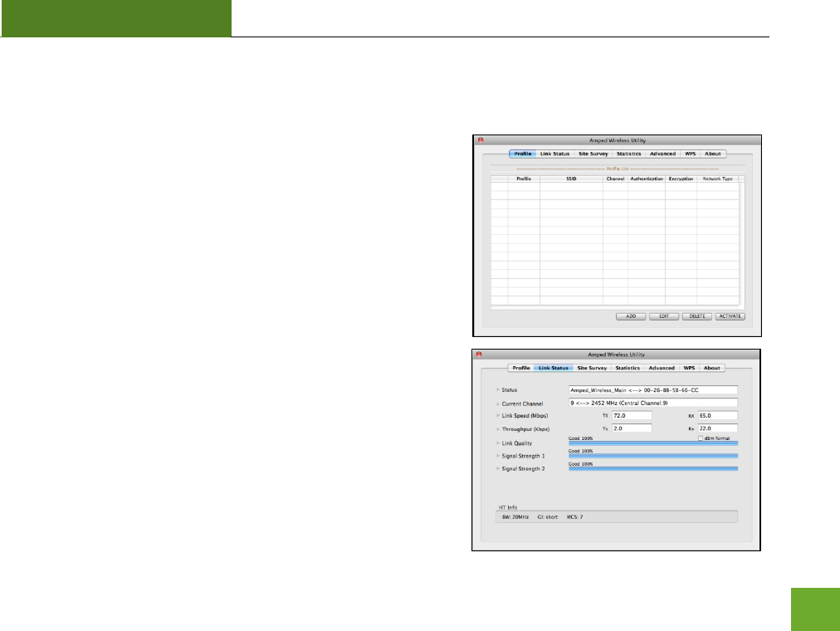The width and height of the screenshot is (840, 631).
Task: Click the triangle beside Current Channel label
Action: 498,404
